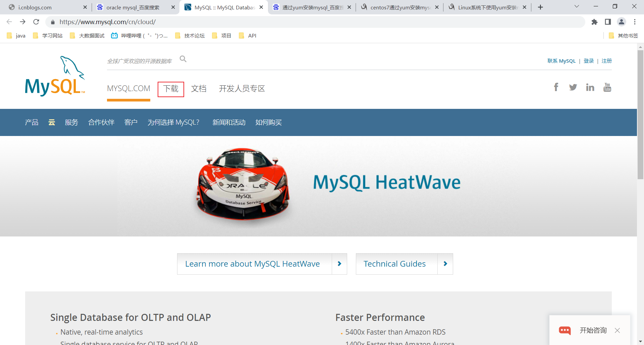Image resolution: width=644 pixels, height=345 pixels.
Task: Open 学习网站 bookmark folder
Action: (48, 36)
